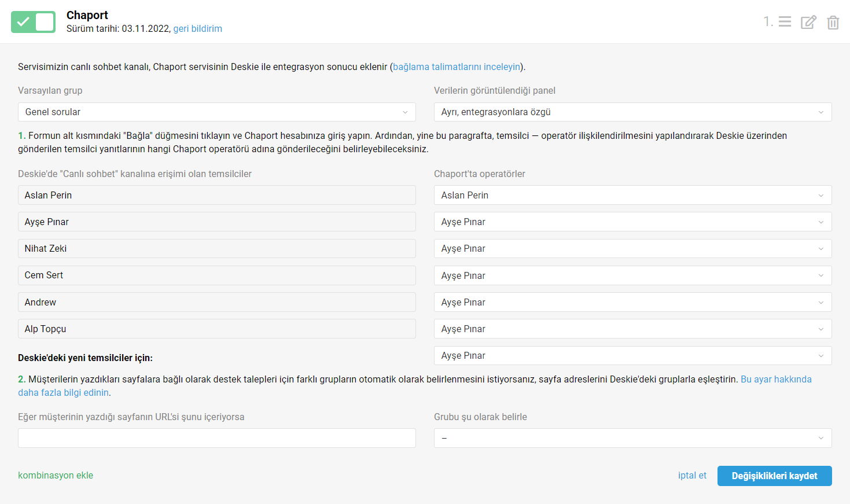Expand Varsayılan grup dropdown showing Genel sorular
Viewport: 850px width, 504px height.
[x=217, y=112]
